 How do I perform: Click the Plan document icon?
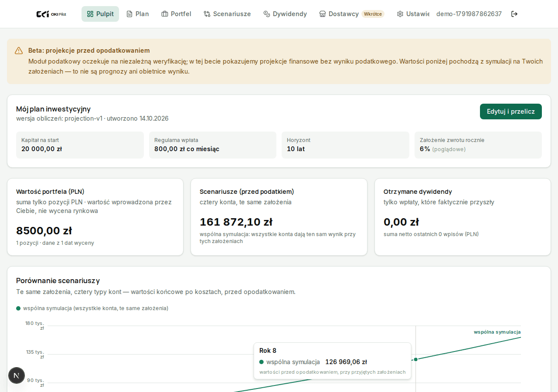click(x=129, y=14)
